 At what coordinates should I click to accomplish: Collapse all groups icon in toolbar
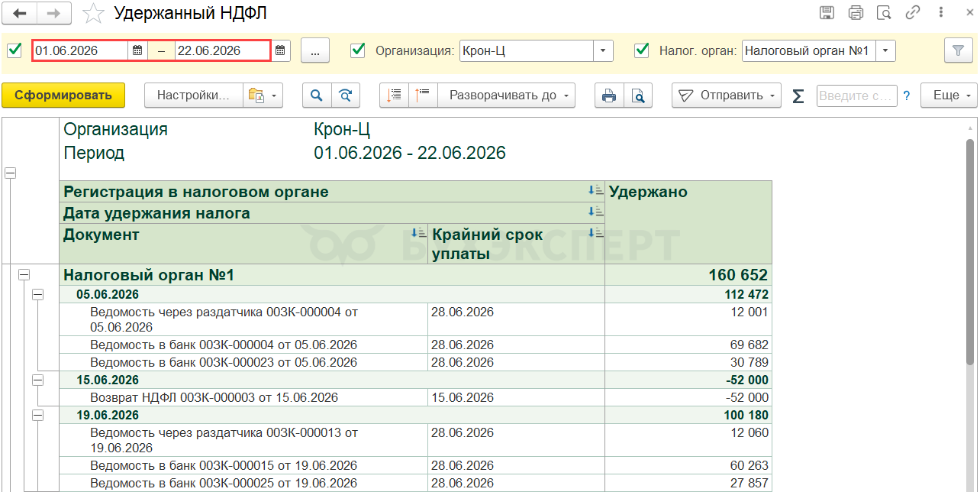click(394, 95)
